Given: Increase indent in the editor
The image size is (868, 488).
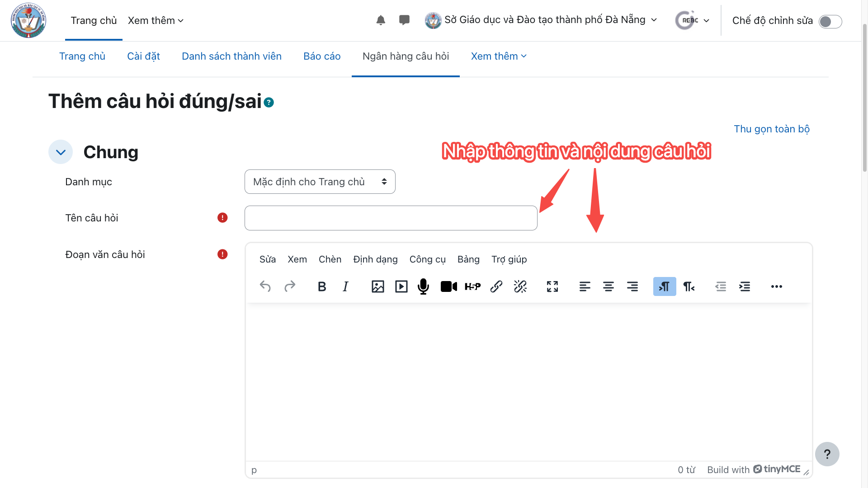Looking at the screenshot, I should pyautogui.click(x=745, y=286).
